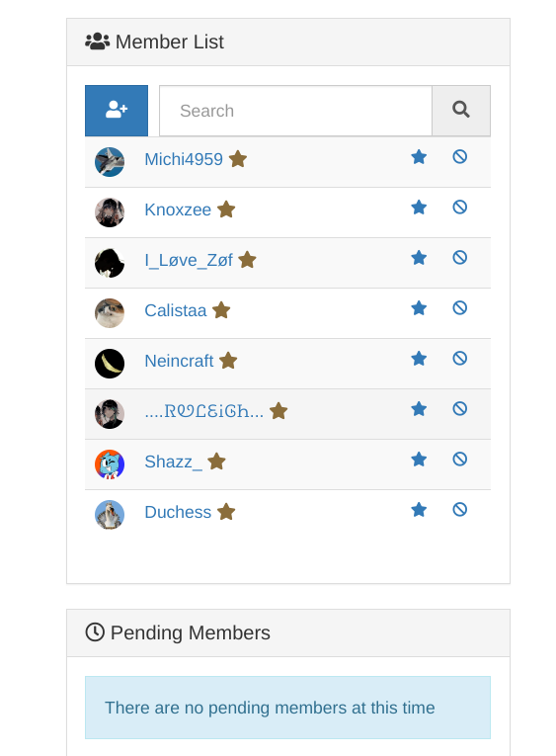556x756 pixels.
Task: Open the Duchess member link
Action: coord(178,512)
